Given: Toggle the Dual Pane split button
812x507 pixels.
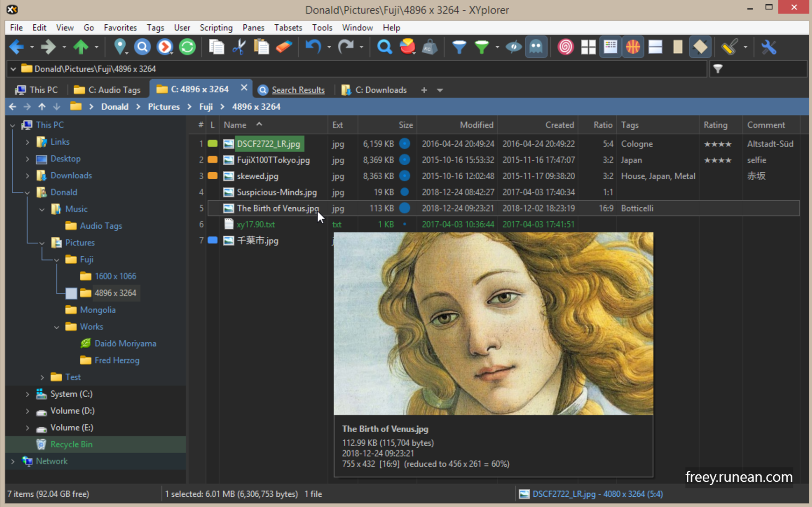Looking at the screenshot, I should click(x=655, y=47).
